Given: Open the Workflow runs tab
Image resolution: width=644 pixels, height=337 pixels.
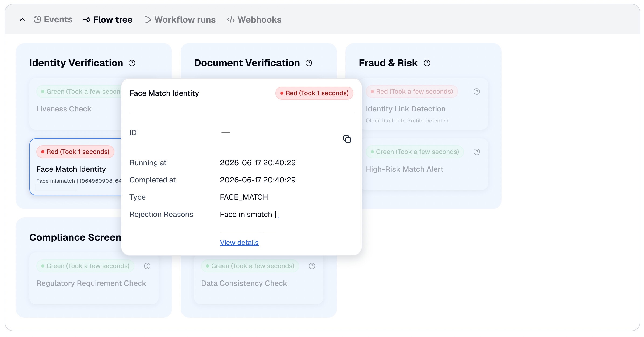Looking at the screenshot, I should point(180,19).
